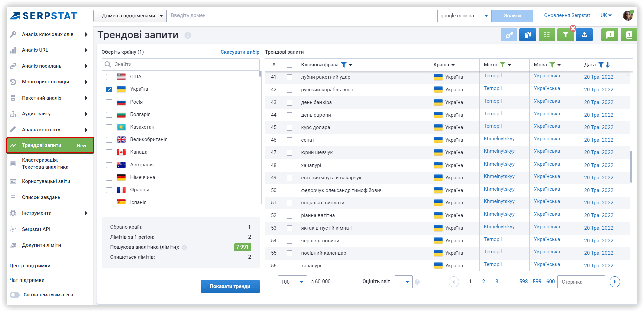
Task: Go to page 600 link
Action: [550, 282]
